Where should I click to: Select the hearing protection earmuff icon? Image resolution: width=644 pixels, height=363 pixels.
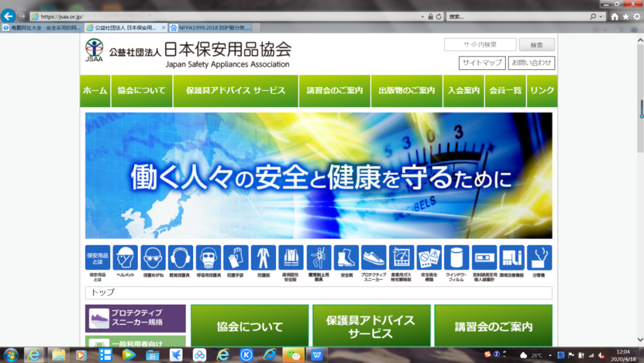tap(181, 257)
